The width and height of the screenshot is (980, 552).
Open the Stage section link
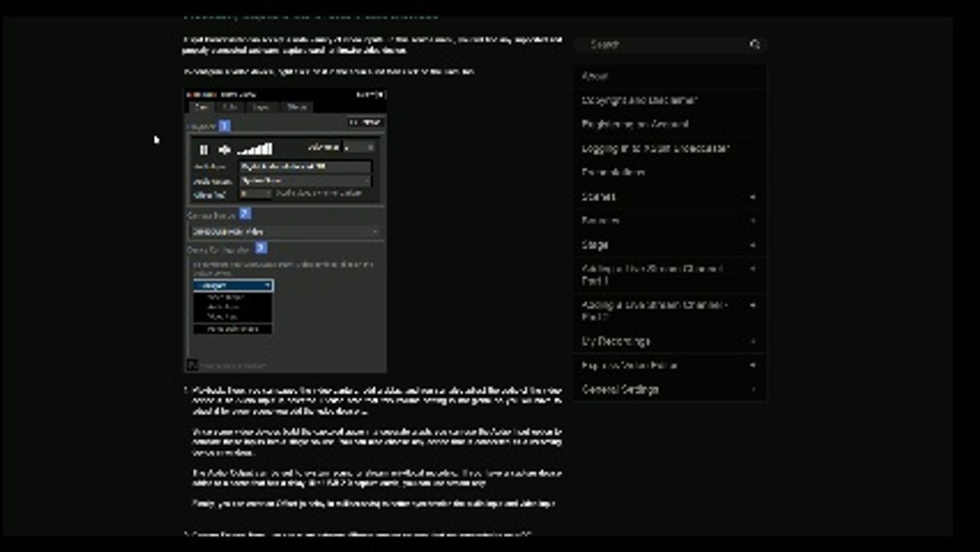[x=595, y=245]
